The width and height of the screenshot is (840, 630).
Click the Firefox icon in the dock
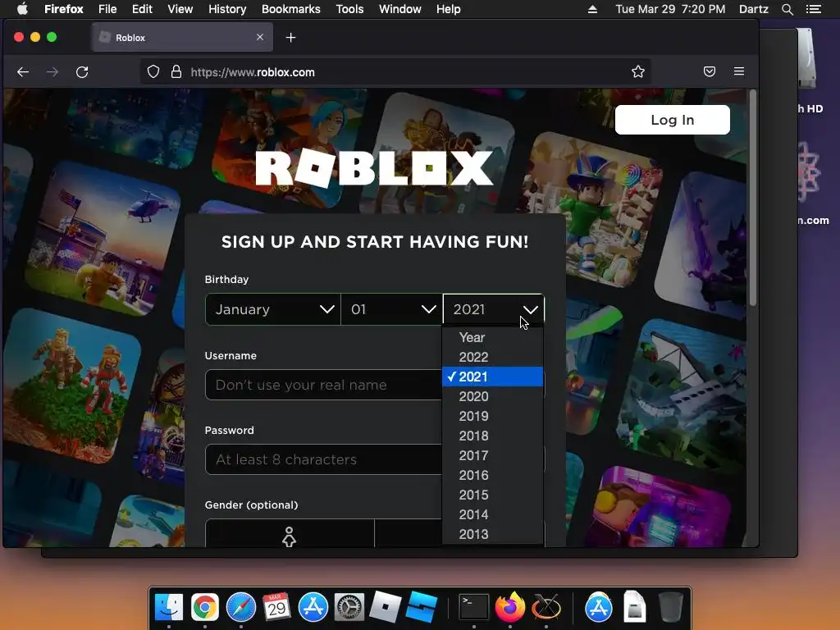(x=510, y=608)
